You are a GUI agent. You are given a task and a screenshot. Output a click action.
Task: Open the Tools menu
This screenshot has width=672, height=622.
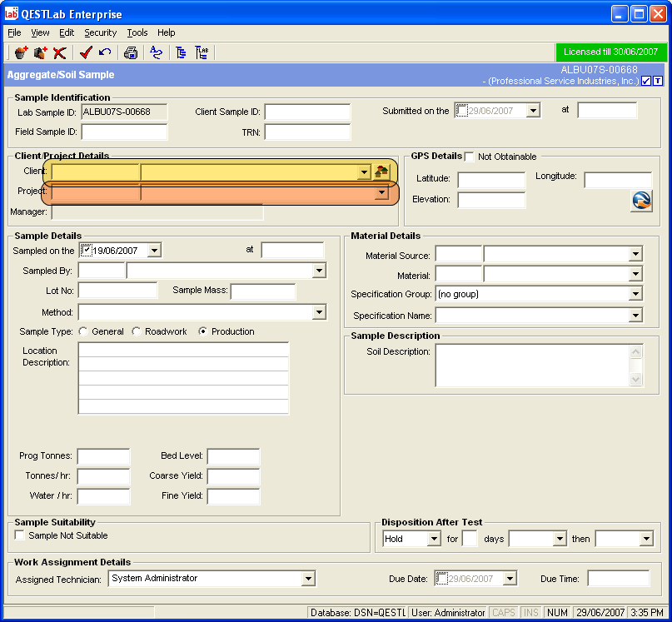[x=137, y=32]
